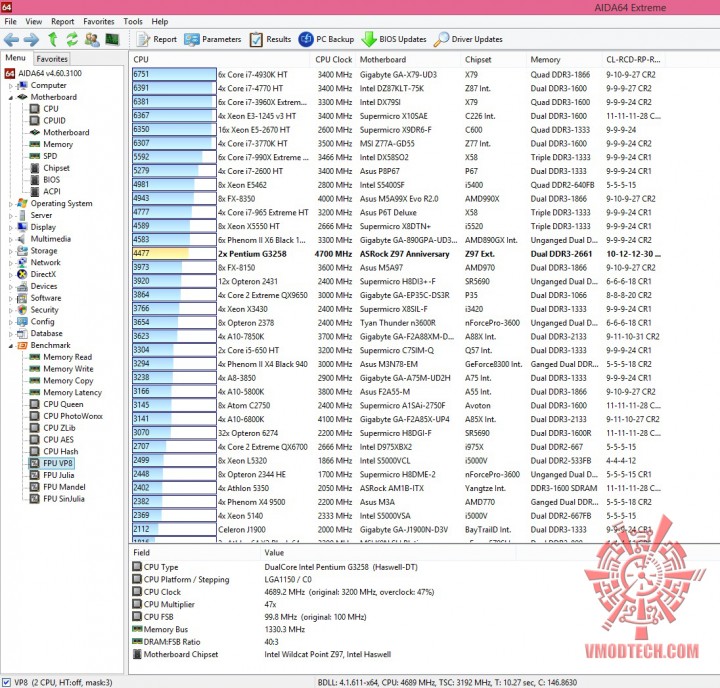Select the DirectX tree item
This screenshot has height=688, width=720.
(36, 274)
